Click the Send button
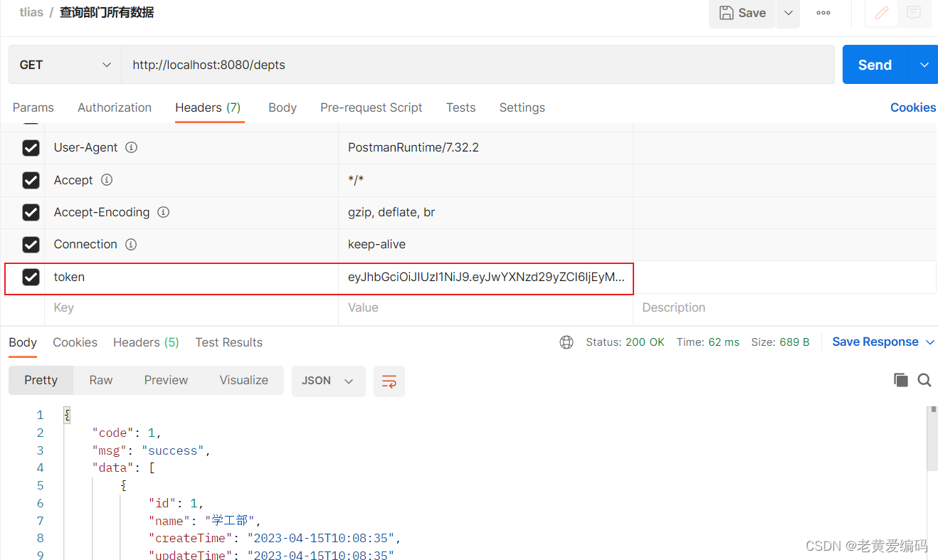Viewport: 938px width, 560px height. point(874,64)
